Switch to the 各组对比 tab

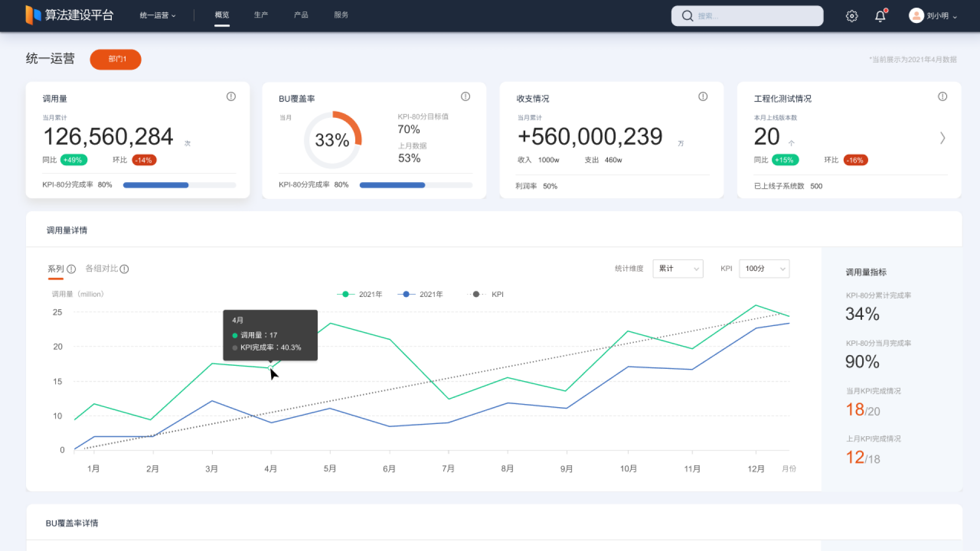[101, 268]
